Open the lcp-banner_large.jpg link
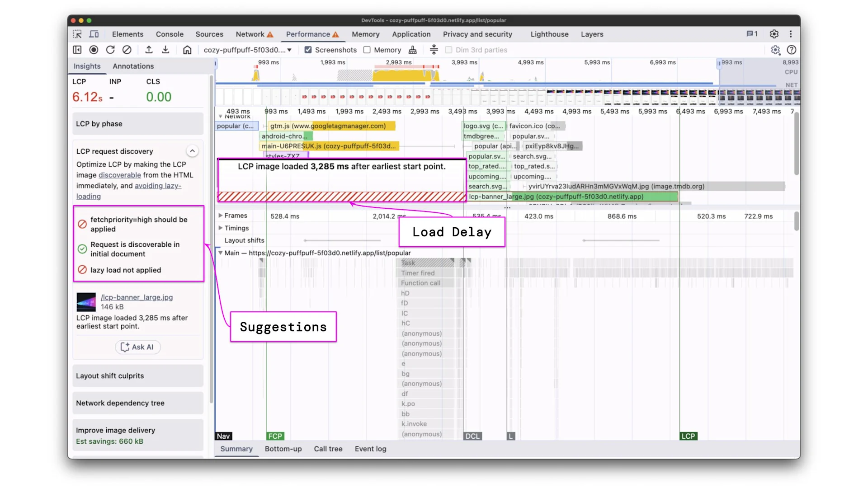The width and height of the screenshot is (868, 488). click(137, 297)
